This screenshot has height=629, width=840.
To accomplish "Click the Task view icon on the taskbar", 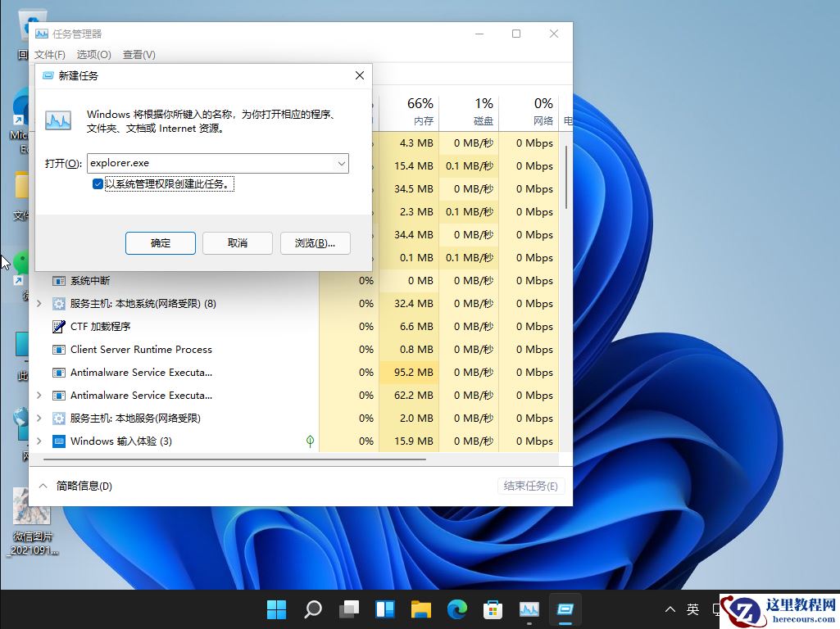I will (x=348, y=609).
